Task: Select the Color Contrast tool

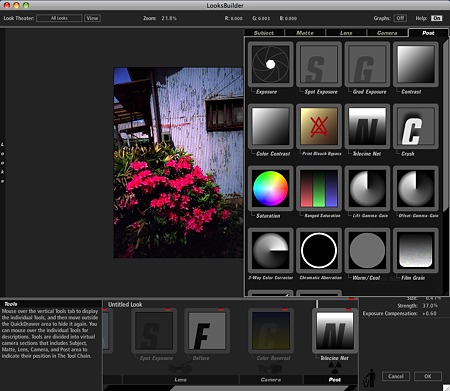Action: pos(270,126)
